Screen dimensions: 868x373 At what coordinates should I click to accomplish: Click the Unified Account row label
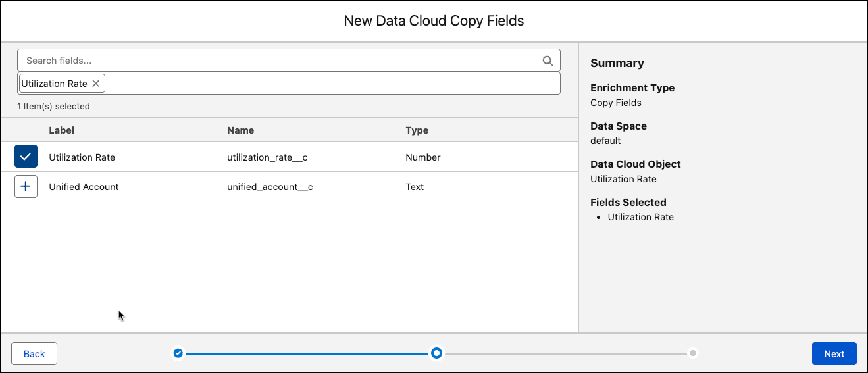pos(84,187)
